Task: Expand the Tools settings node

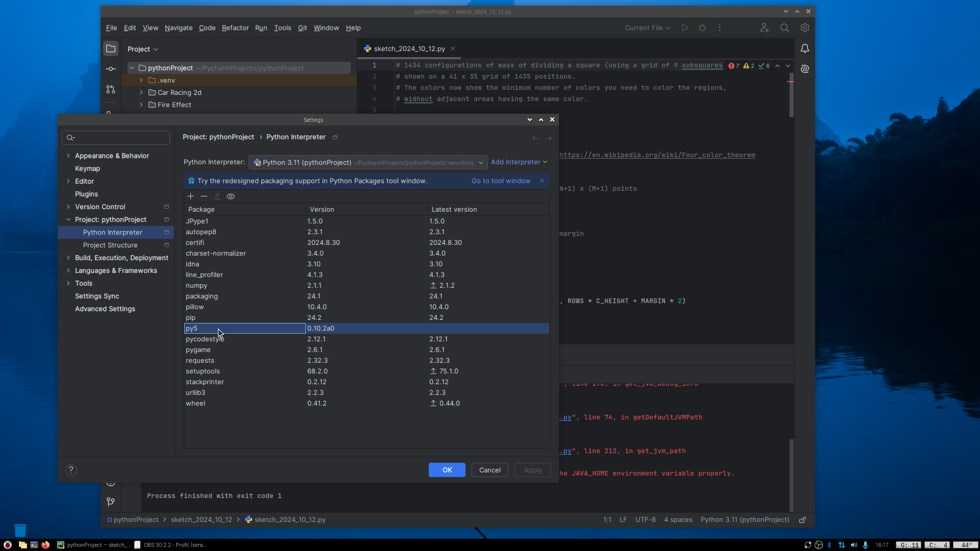Action: click(x=68, y=283)
